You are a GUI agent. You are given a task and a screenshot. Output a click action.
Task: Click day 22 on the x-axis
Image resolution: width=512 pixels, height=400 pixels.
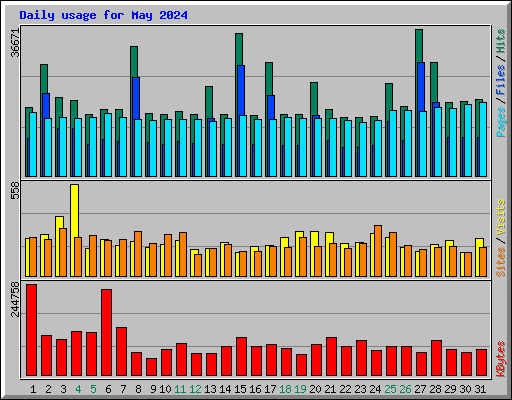tap(345, 389)
